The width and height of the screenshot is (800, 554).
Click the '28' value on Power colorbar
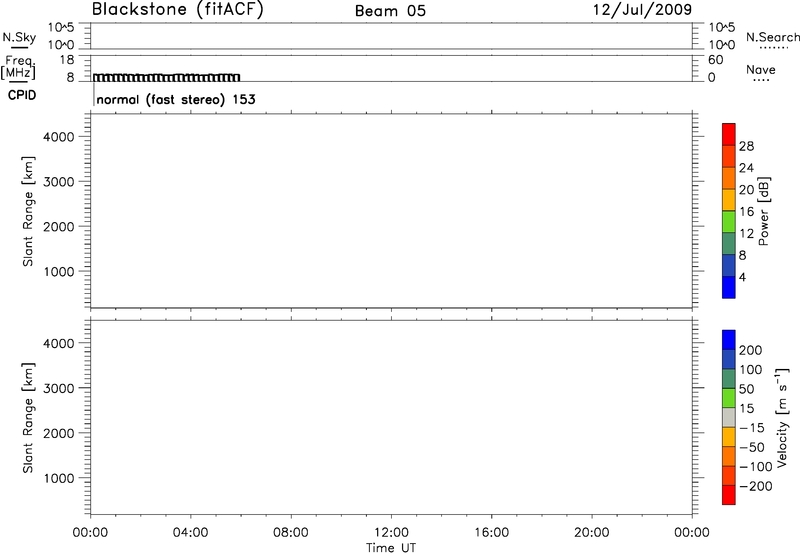click(x=746, y=146)
